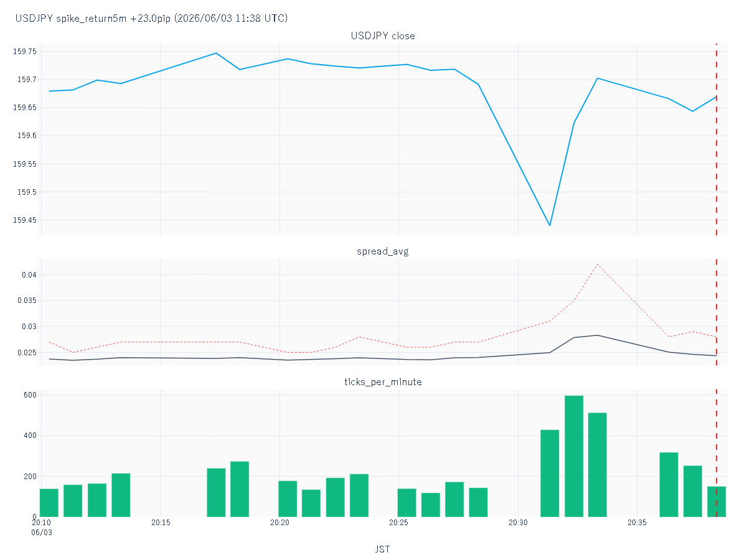This screenshot has width=747, height=560.
Task: Click the 0.03 spread axis label
Action: [29, 327]
